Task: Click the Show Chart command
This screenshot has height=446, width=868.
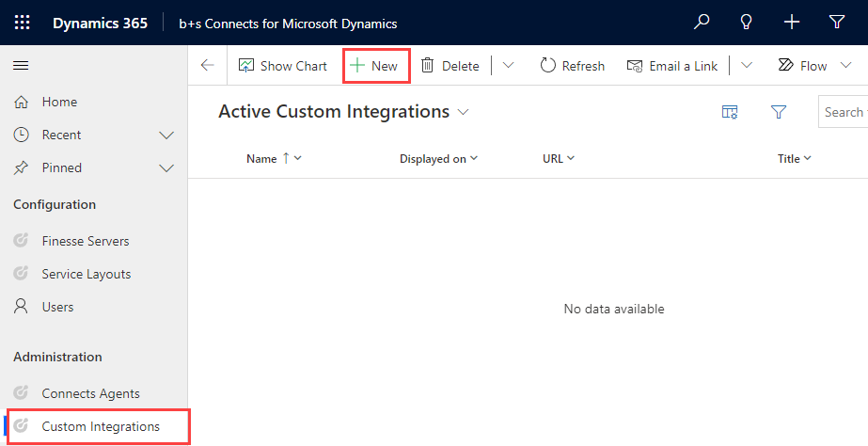Action: click(282, 66)
